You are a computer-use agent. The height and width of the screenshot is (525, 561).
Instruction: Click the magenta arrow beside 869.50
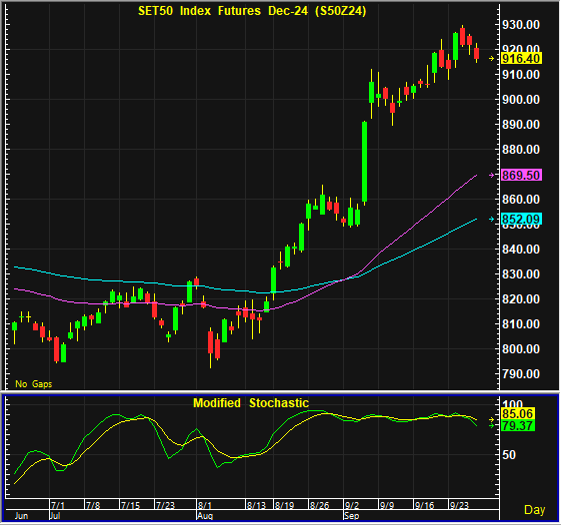492,175
